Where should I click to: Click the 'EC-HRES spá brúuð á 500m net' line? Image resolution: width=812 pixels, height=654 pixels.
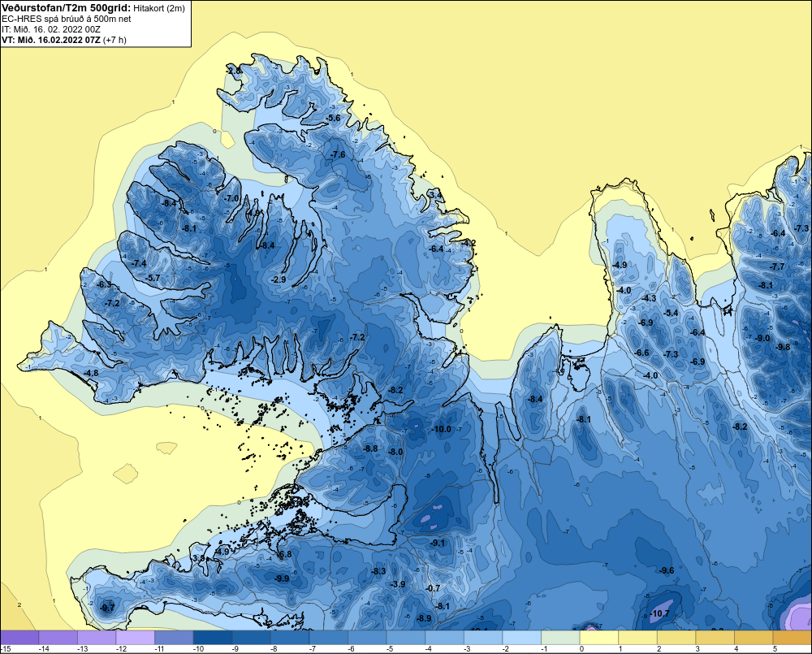67,19
